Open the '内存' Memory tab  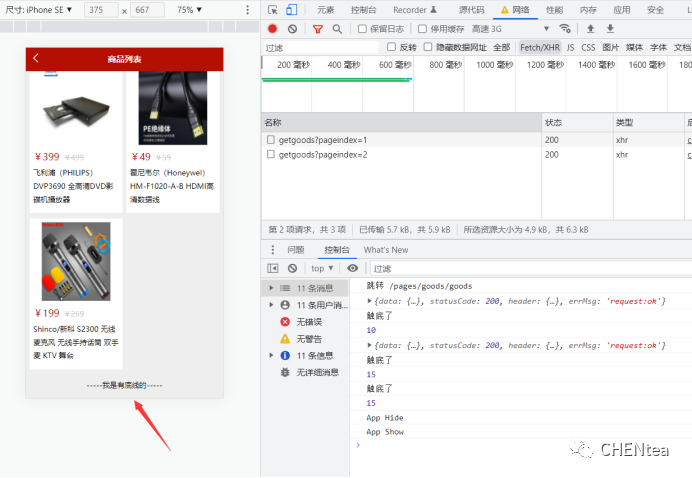[x=588, y=10]
